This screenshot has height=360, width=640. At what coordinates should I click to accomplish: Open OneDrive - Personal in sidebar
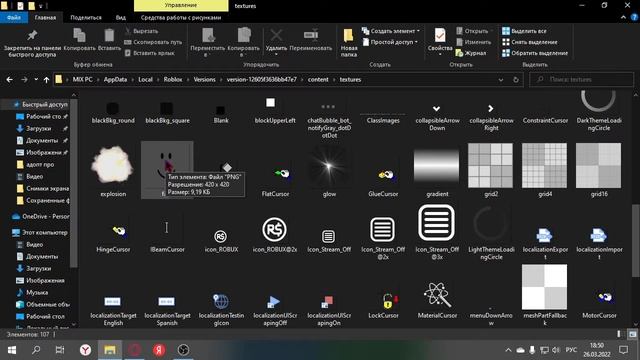coord(41,216)
